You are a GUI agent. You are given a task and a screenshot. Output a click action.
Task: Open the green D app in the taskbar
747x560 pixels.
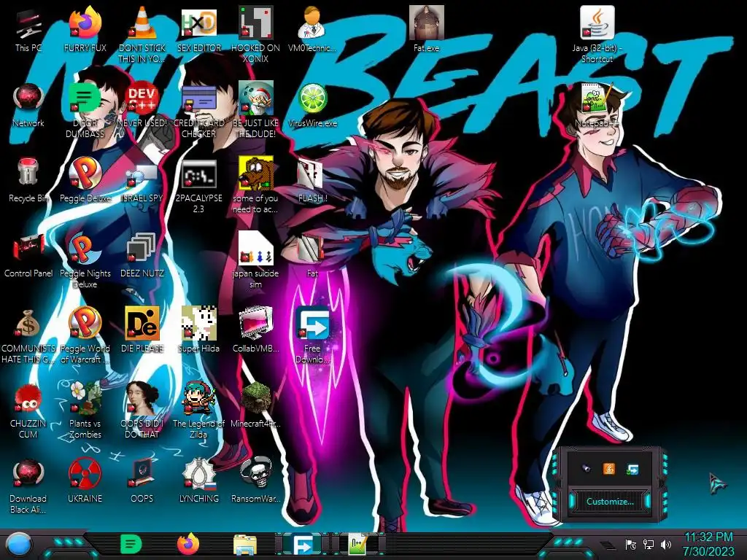(x=131, y=544)
